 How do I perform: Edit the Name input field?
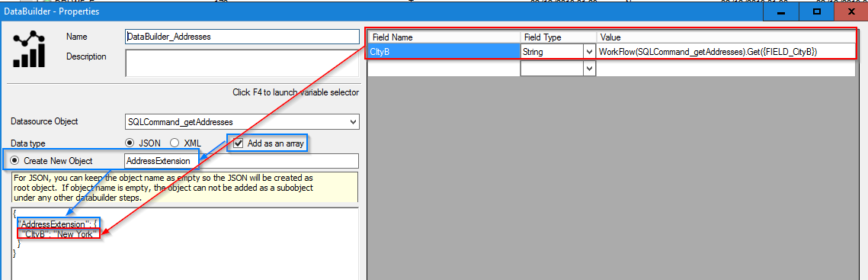[x=242, y=37]
